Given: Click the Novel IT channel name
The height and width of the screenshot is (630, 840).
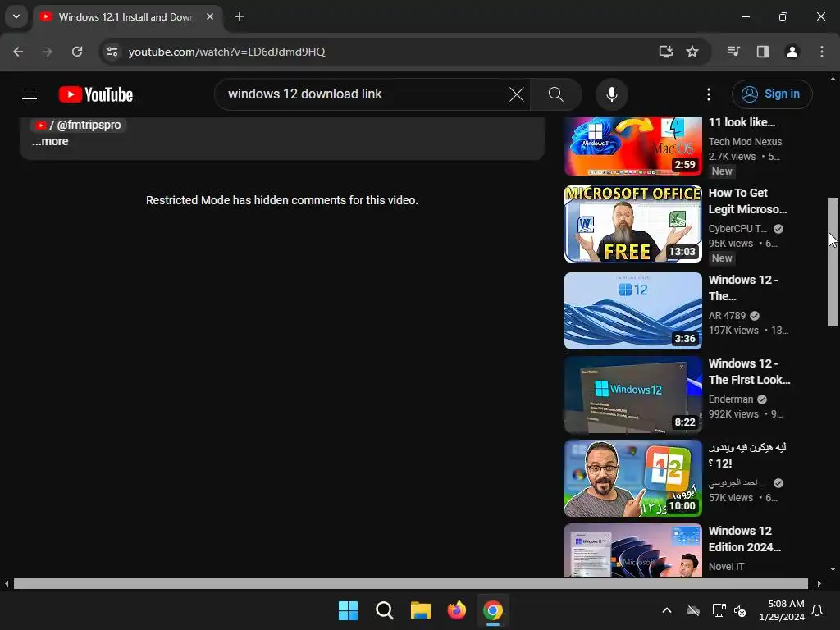Looking at the screenshot, I should 726,567.
